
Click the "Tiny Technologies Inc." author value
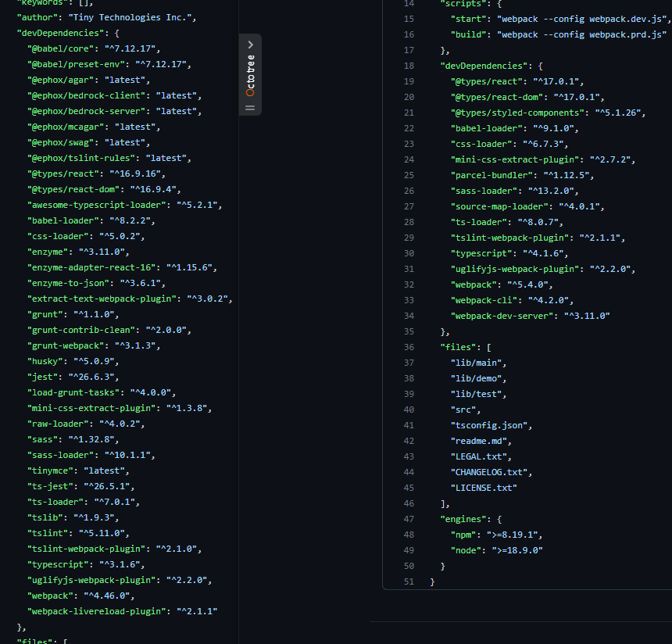130,17
